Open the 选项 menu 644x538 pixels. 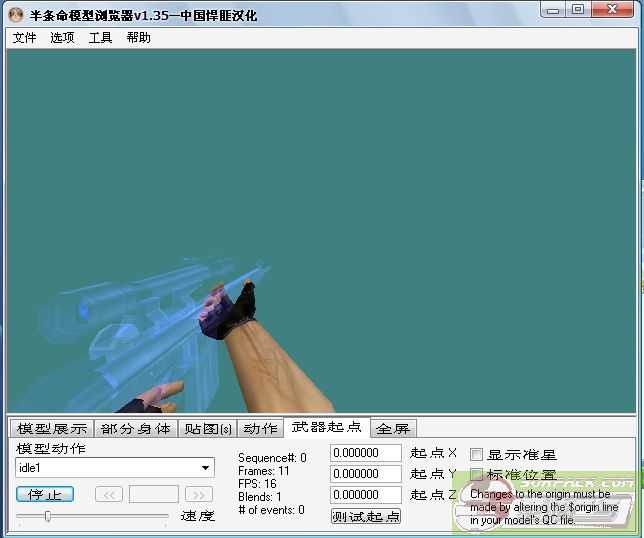tap(62, 38)
